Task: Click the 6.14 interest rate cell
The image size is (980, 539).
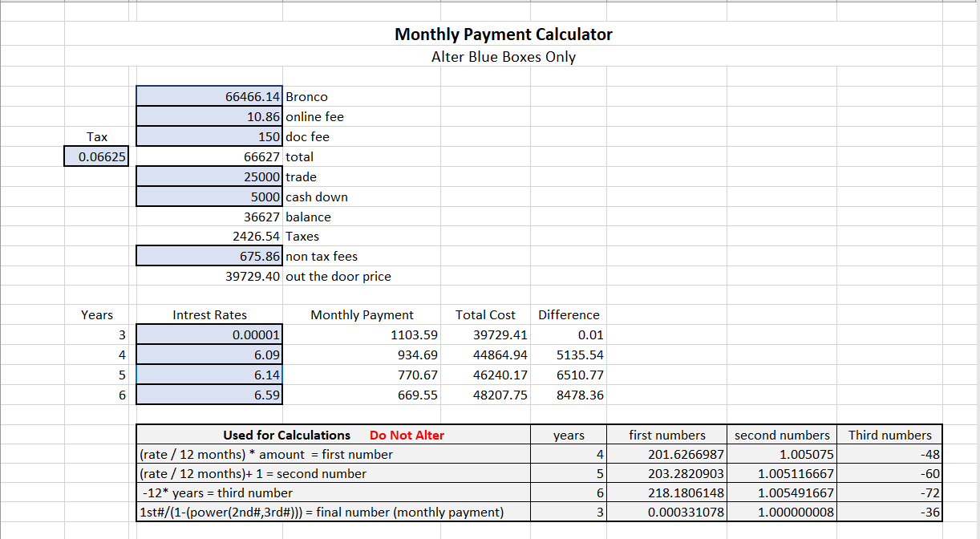Action: (209, 375)
